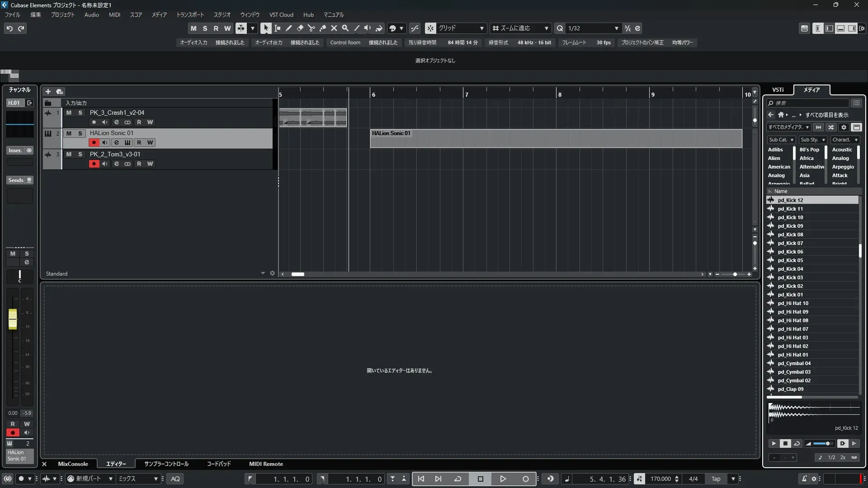This screenshot has height=488, width=868.
Task: Click the Tap tempo button
Action: pyautogui.click(x=716, y=479)
